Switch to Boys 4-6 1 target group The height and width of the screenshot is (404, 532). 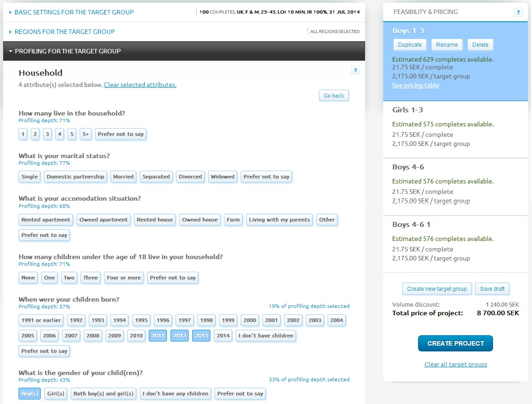click(x=455, y=241)
